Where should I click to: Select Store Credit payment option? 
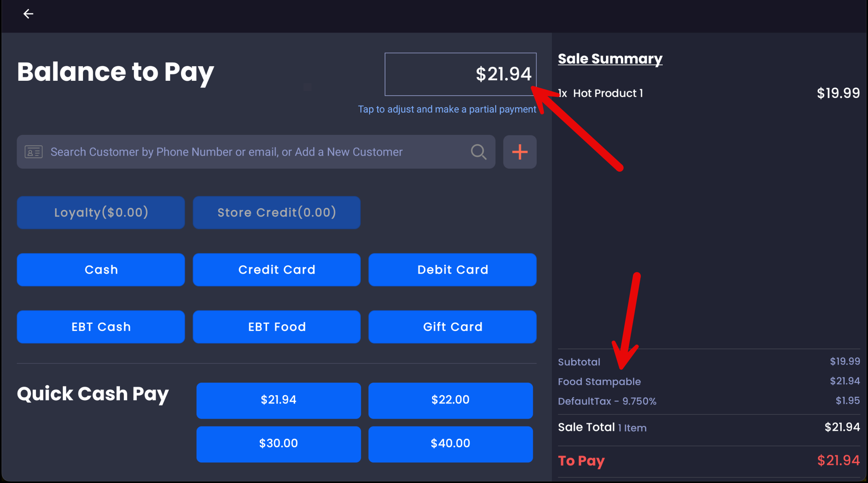pos(277,212)
